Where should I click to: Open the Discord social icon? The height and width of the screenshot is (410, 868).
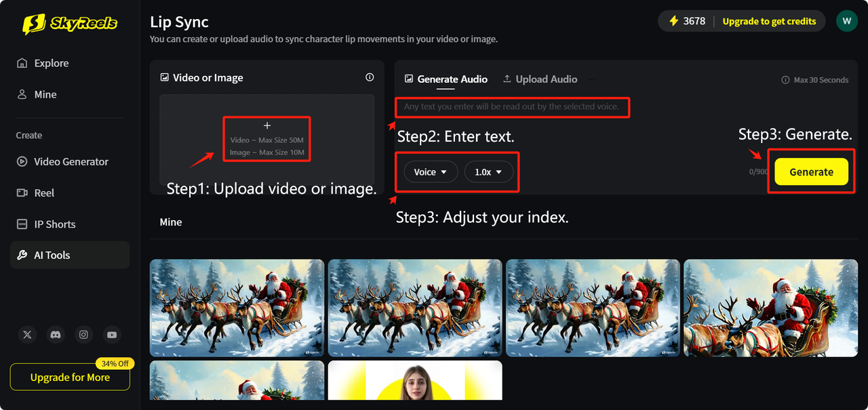click(x=56, y=334)
